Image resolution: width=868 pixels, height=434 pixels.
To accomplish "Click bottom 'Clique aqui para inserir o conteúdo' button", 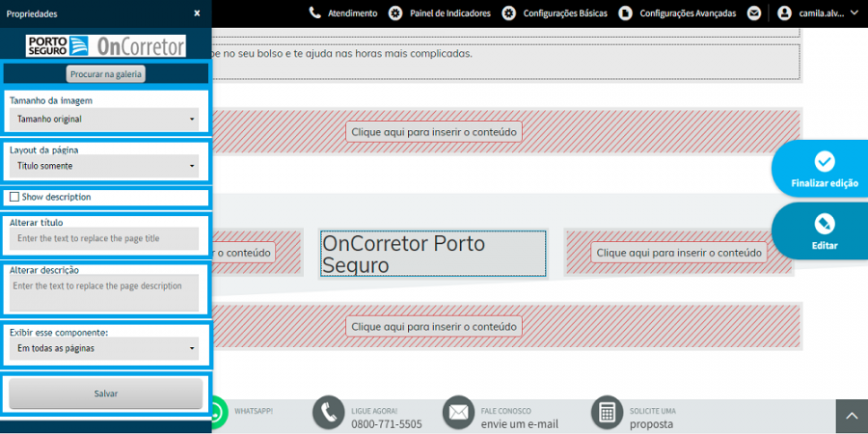I will 434,326.
